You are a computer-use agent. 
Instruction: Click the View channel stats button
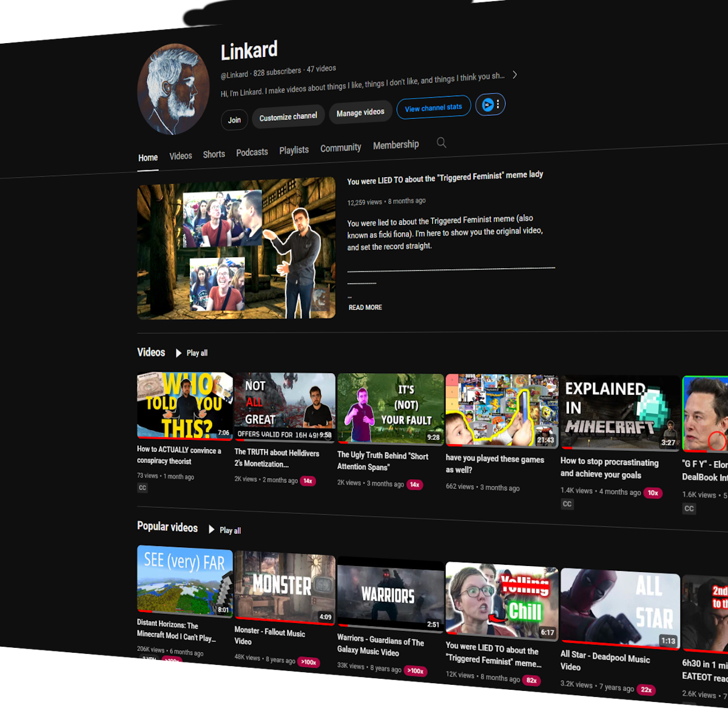click(433, 108)
